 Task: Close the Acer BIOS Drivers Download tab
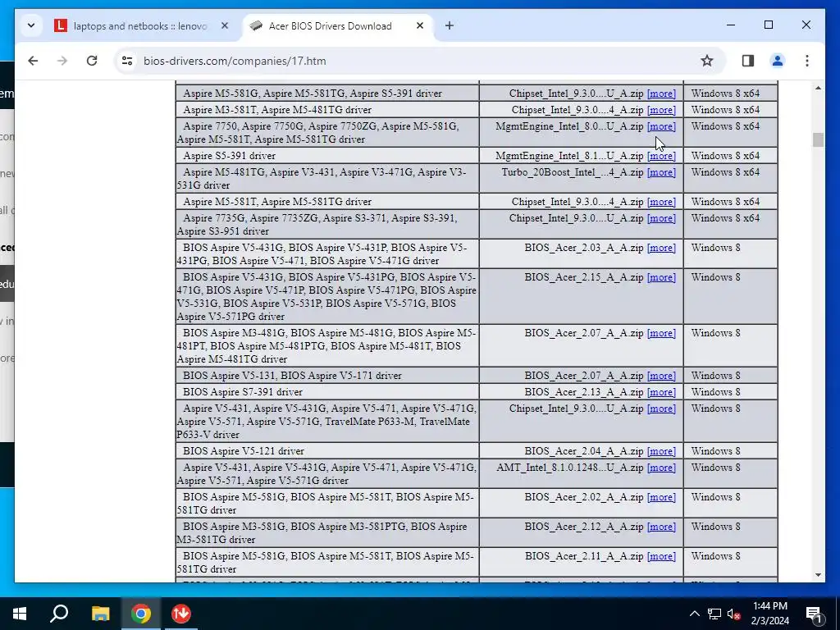click(420, 25)
